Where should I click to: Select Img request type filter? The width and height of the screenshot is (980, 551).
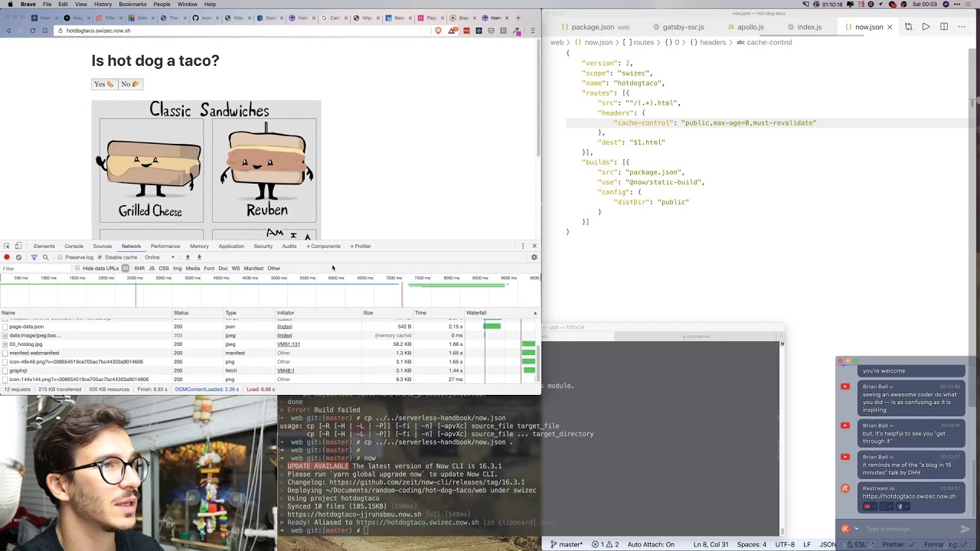pyautogui.click(x=177, y=269)
